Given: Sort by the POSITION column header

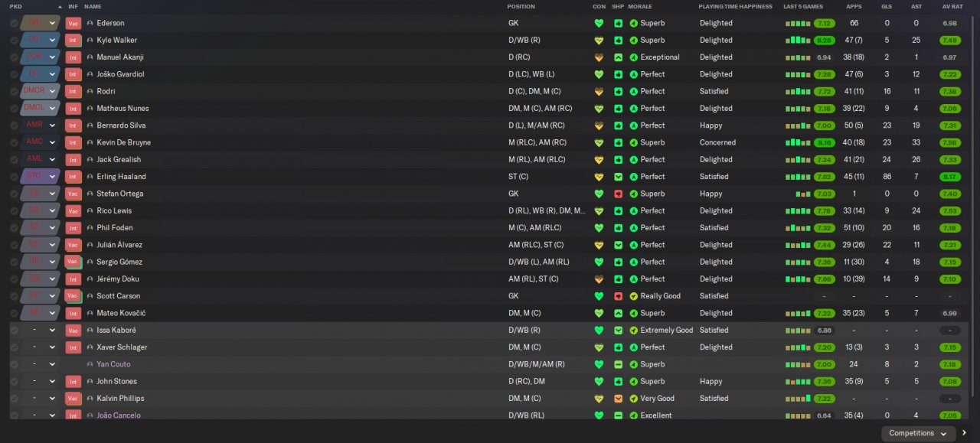Looking at the screenshot, I should 521,6.
